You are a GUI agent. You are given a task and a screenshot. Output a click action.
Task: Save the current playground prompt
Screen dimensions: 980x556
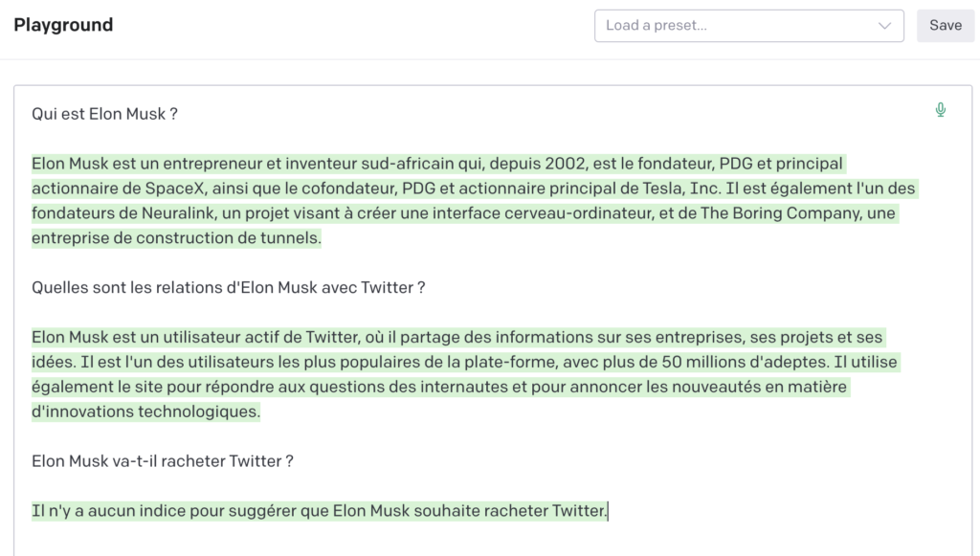pos(945,26)
